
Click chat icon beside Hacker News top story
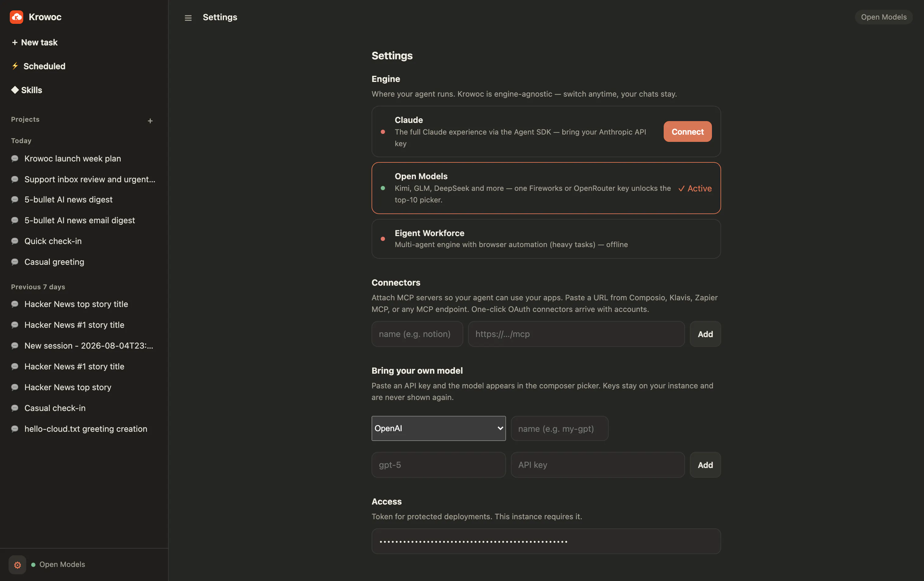click(x=15, y=387)
